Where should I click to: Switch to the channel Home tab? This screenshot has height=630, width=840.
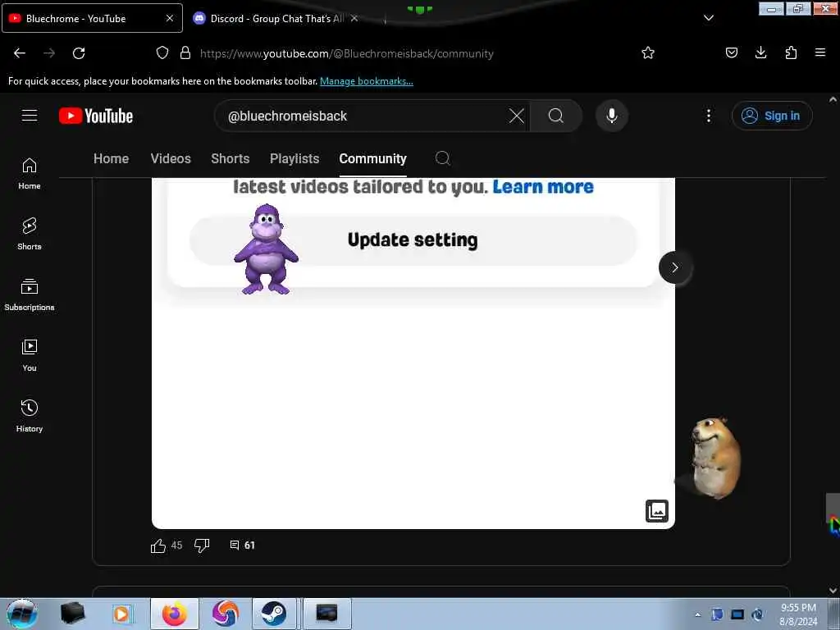point(111,158)
